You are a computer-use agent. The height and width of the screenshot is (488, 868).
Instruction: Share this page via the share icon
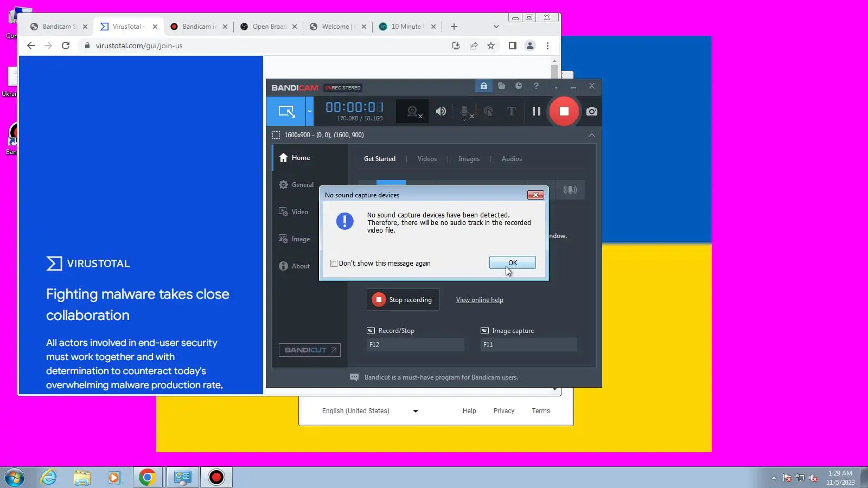click(x=474, y=46)
